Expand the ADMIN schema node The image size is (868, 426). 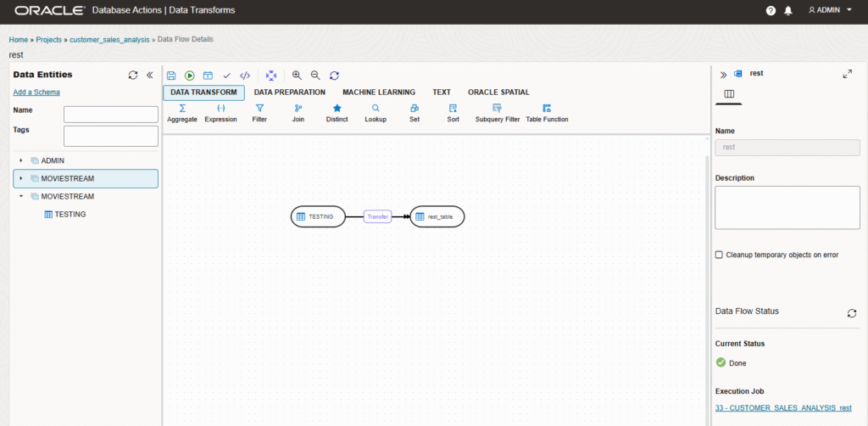[21, 160]
